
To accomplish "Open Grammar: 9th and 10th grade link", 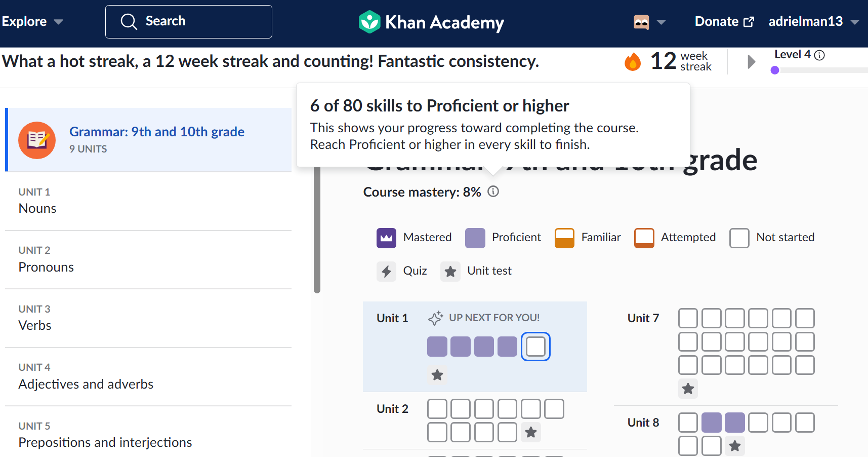I will [157, 132].
